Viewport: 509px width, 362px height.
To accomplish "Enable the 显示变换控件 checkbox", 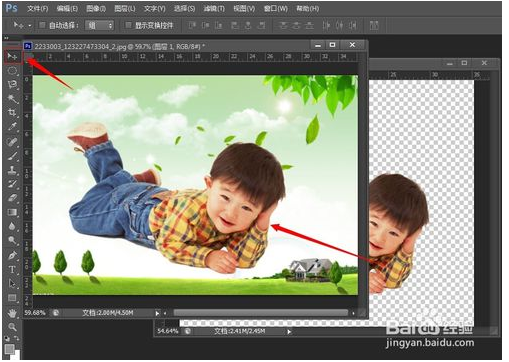I will pos(128,25).
